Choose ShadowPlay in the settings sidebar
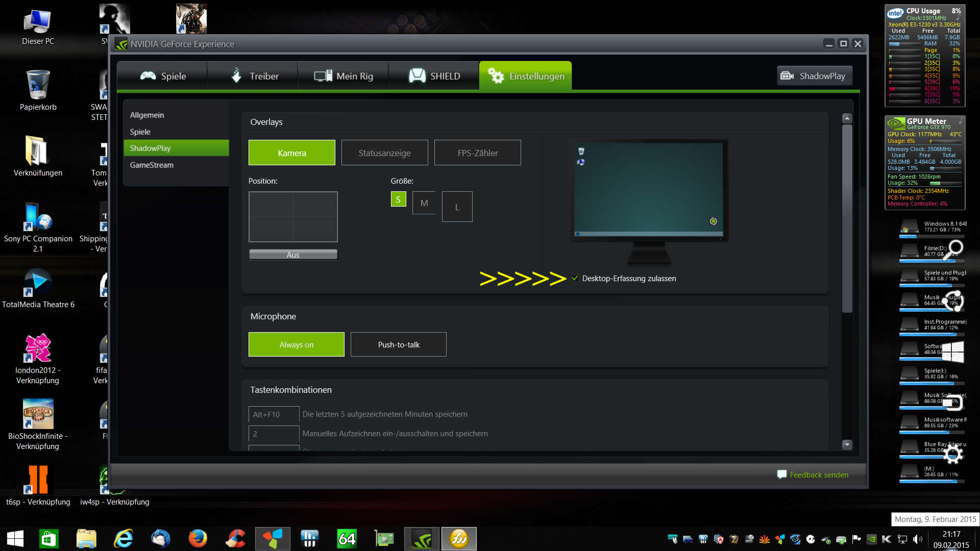980x551 pixels. [176, 148]
